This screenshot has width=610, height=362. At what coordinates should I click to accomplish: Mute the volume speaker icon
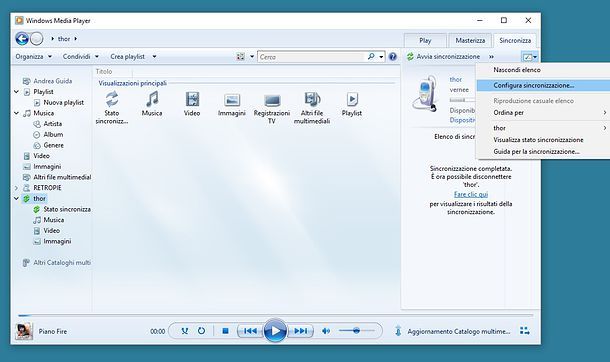326,331
